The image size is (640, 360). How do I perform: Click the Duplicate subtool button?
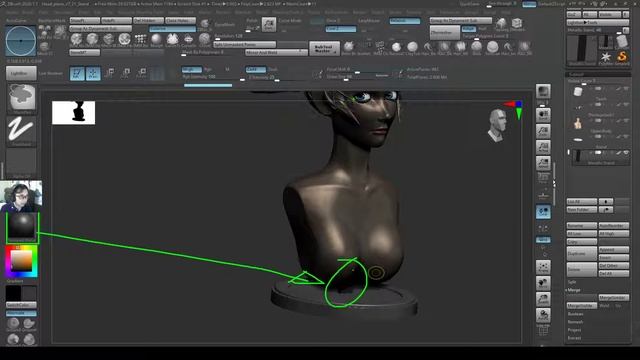(x=582, y=253)
